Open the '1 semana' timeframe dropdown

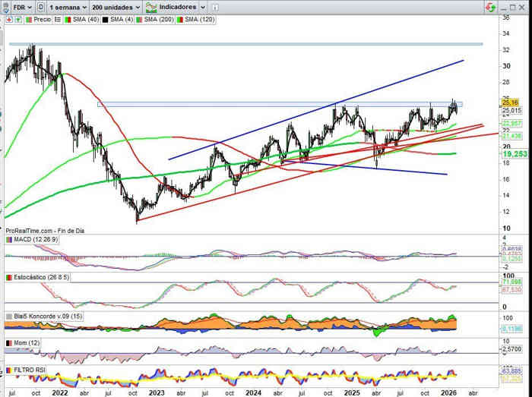tap(66, 6)
